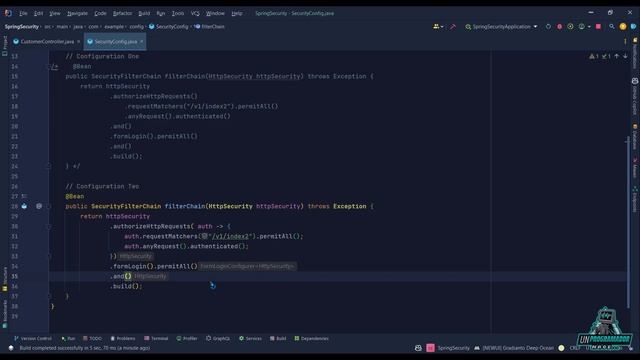
Task: Open the File menu
Action: (x=23, y=13)
